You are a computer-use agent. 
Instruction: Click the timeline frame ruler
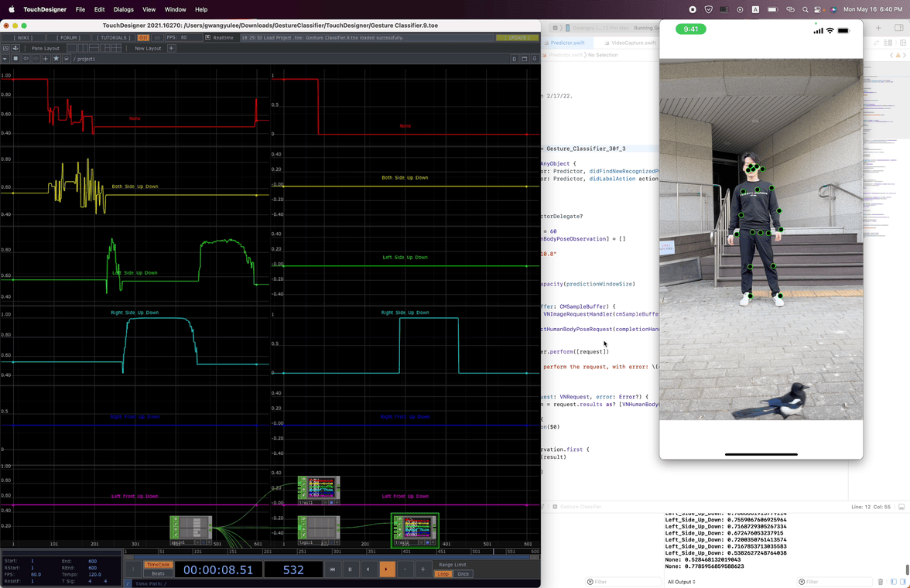(332, 552)
